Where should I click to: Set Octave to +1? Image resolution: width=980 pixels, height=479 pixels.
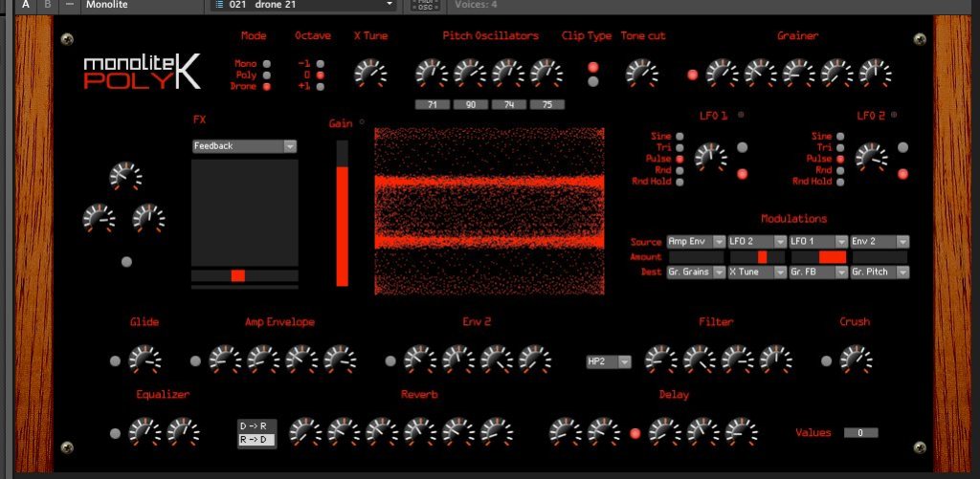click(321, 86)
